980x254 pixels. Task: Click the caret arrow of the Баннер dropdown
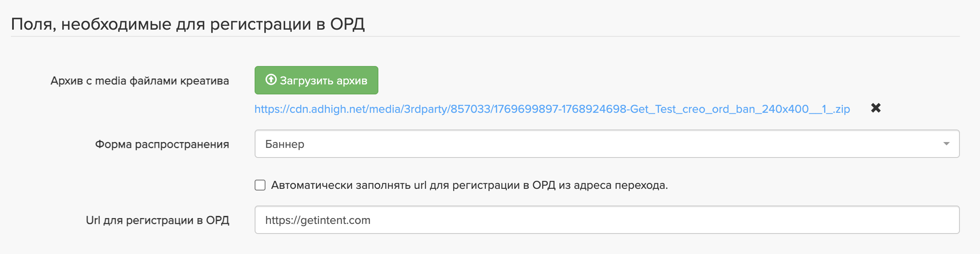(946, 144)
